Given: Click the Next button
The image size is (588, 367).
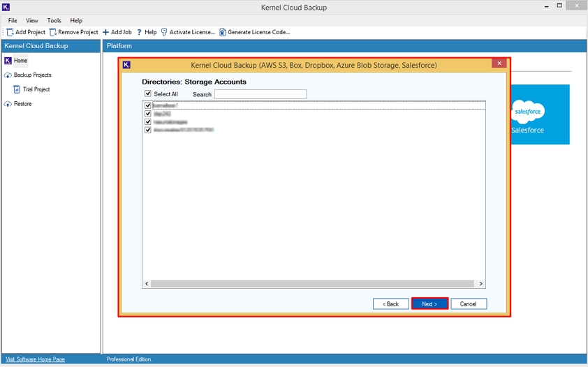Looking at the screenshot, I should click(x=429, y=304).
